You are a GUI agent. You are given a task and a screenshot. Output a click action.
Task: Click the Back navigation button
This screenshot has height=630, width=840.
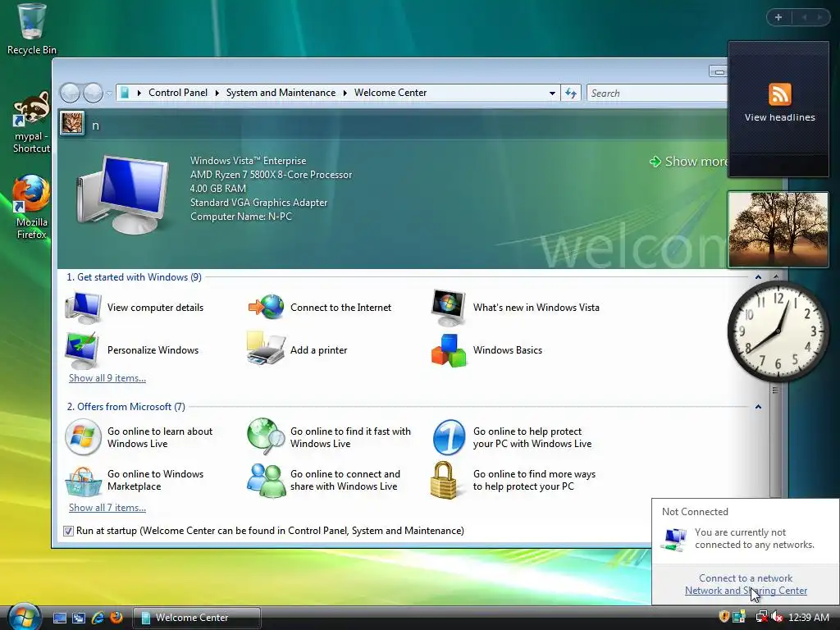click(70, 94)
